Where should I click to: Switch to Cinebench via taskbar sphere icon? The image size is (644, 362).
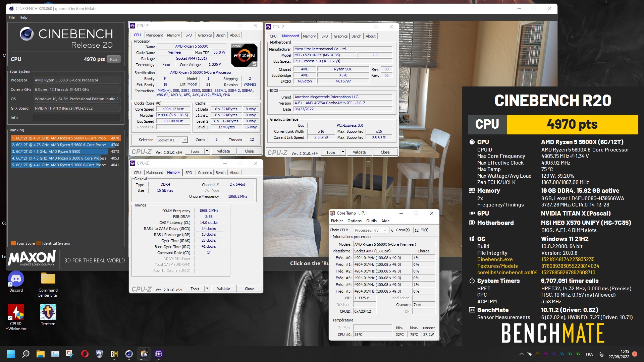pos(129,354)
